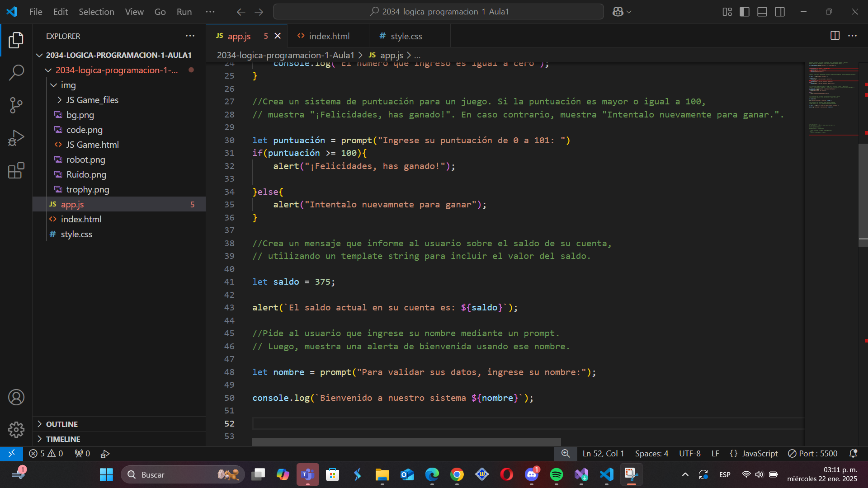Open the Extensions view
Image resolution: width=868 pixels, height=488 pixels.
coord(16,170)
